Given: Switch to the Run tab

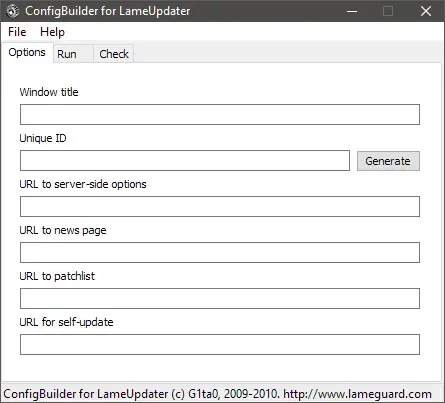Looking at the screenshot, I should click(73, 54).
